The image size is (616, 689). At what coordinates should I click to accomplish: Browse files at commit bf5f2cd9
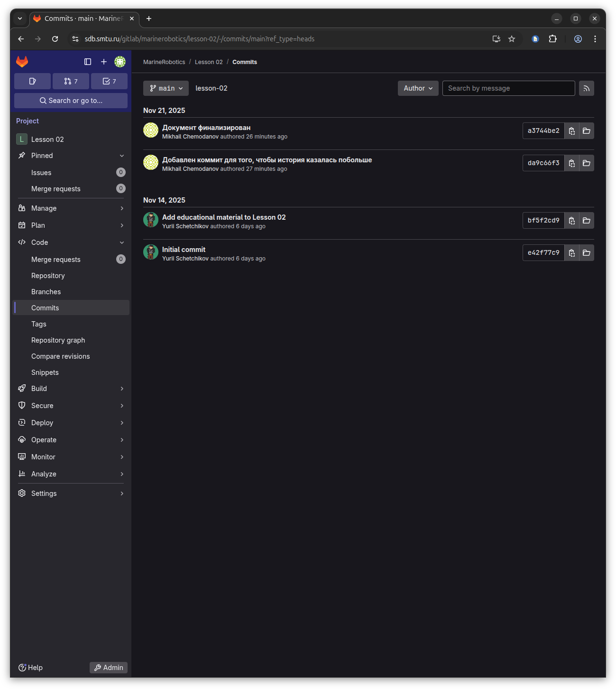click(x=586, y=220)
